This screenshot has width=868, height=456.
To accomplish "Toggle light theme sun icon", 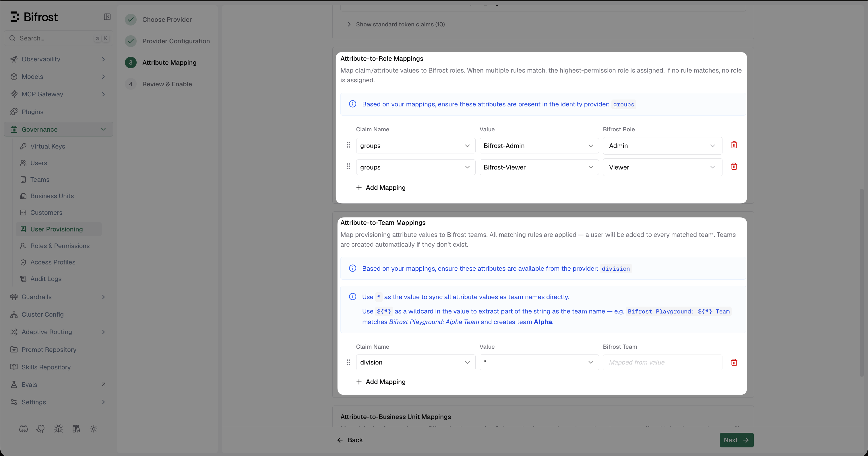I will click(x=94, y=429).
